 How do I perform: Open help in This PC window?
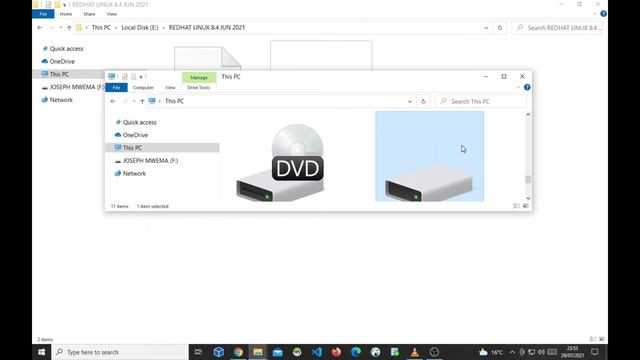527,87
